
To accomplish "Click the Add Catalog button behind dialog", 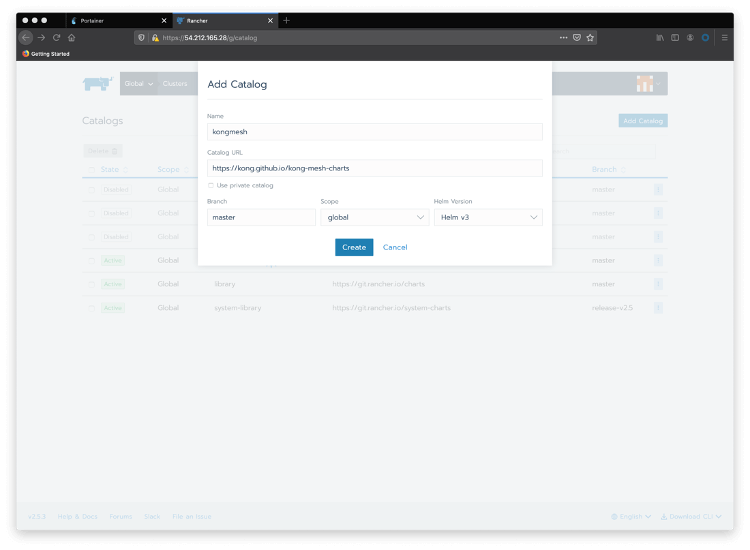I will click(x=643, y=121).
